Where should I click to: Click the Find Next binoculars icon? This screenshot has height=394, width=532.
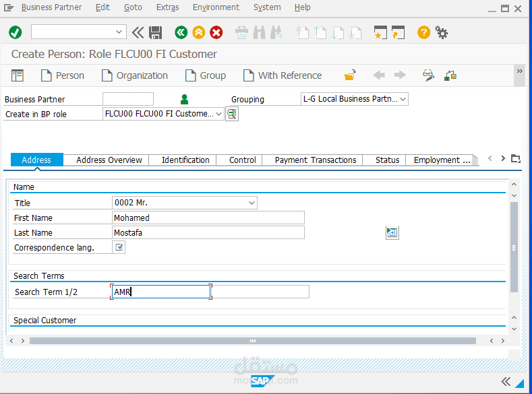[277, 33]
